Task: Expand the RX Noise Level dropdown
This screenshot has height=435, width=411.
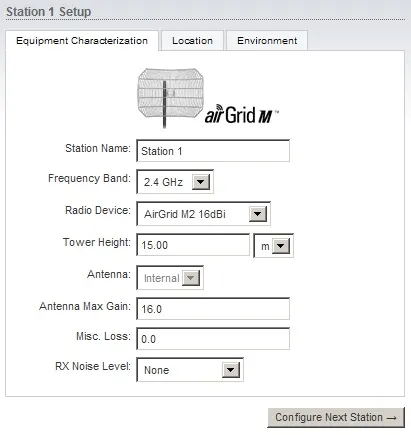Action: click(x=231, y=370)
